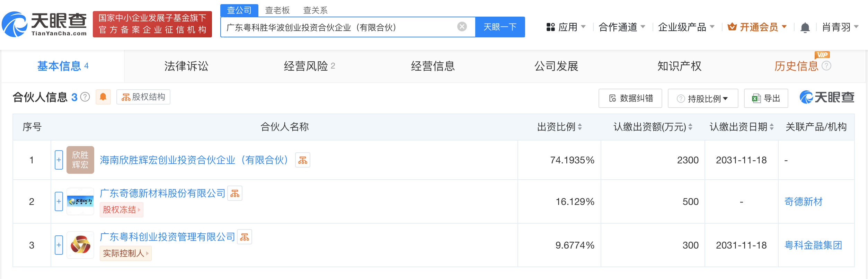
Task: Click the 粤科 company logo in row 3
Action: pos(80,245)
